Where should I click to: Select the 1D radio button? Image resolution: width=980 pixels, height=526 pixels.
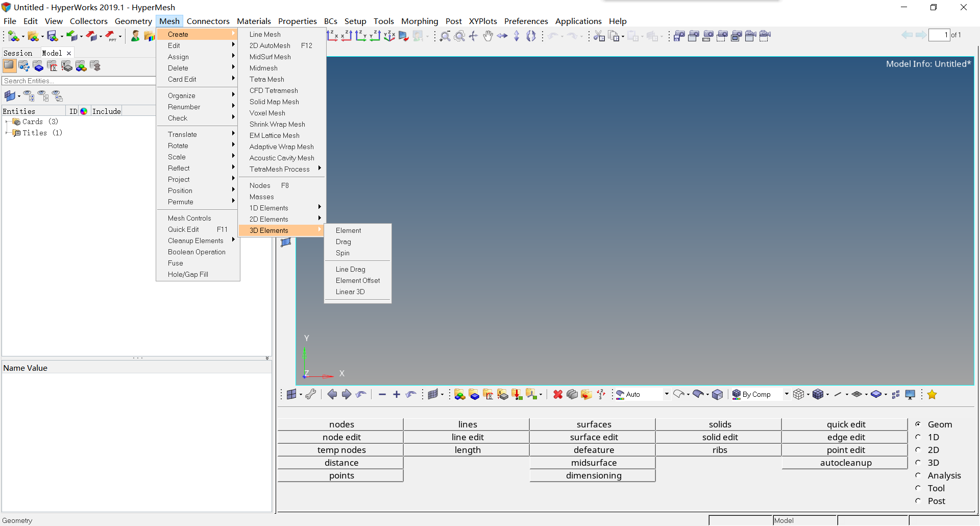(x=918, y=437)
